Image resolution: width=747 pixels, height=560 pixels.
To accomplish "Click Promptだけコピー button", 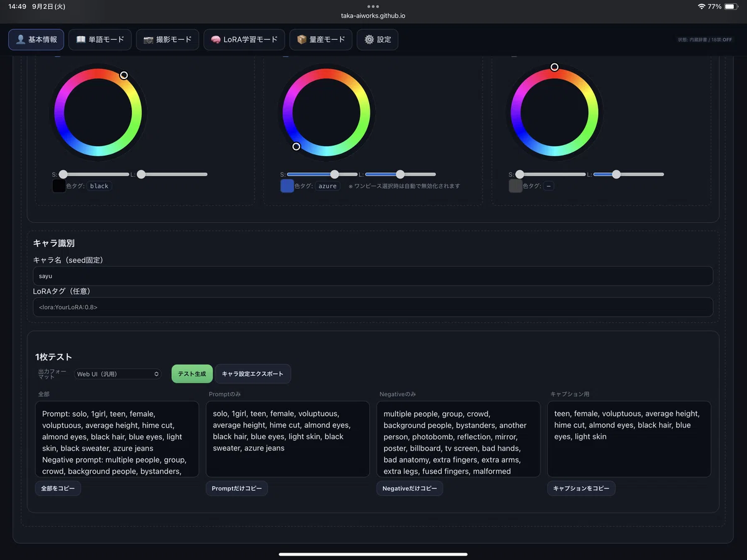I will (237, 488).
